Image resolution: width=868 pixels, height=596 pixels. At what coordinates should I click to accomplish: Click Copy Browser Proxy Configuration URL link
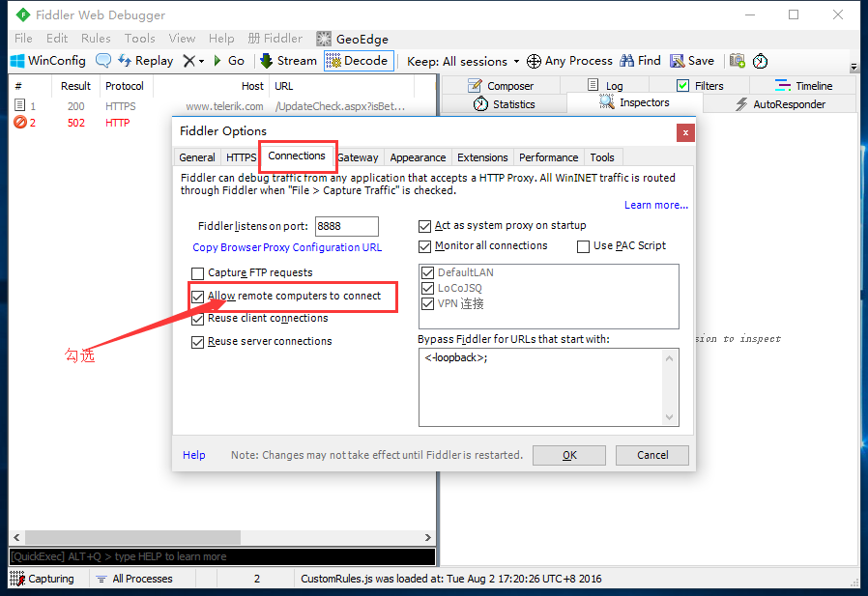(x=287, y=247)
